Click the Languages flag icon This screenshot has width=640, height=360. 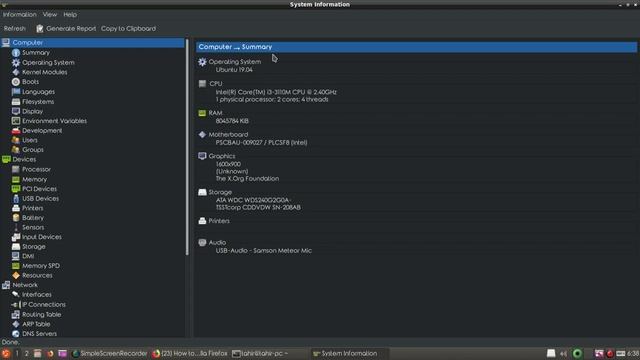[16, 91]
